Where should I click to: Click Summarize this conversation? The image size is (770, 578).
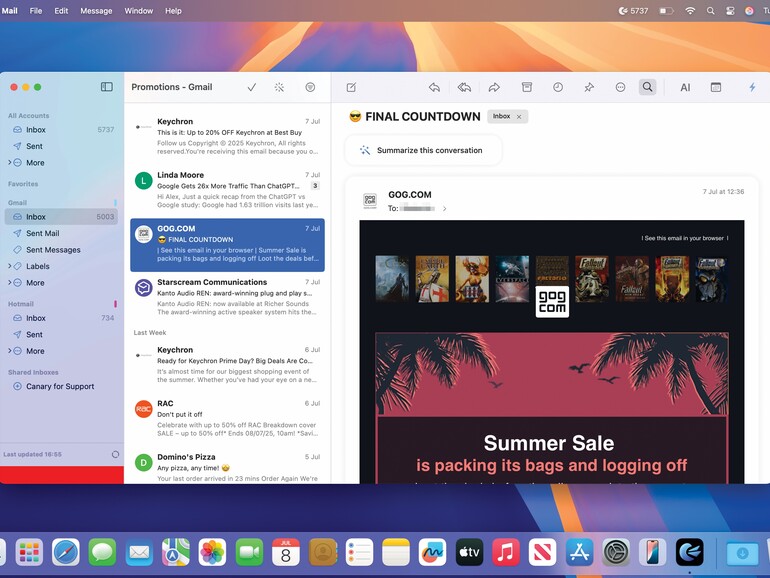click(x=423, y=150)
